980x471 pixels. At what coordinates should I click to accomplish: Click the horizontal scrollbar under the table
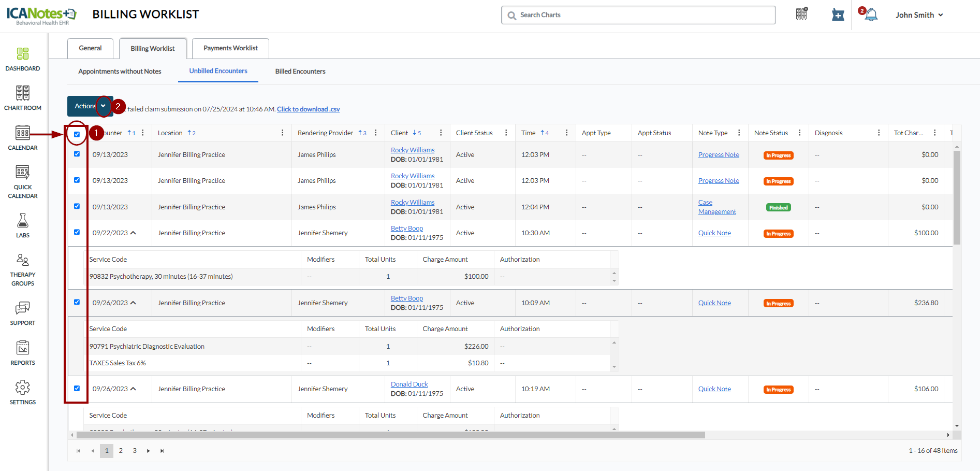tap(391, 435)
